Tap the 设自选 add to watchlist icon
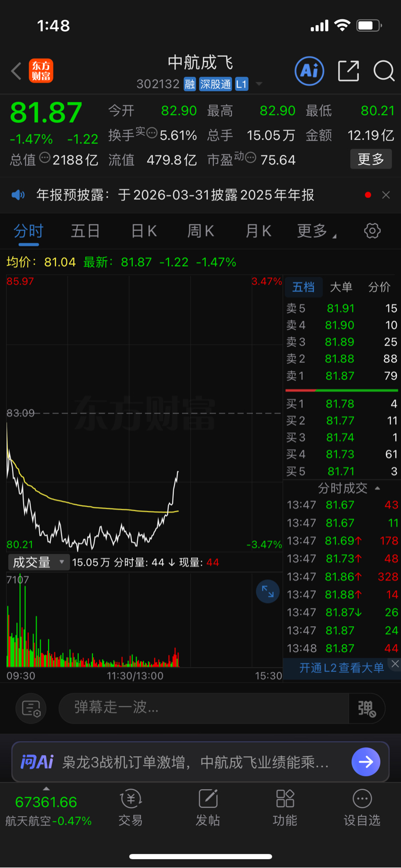Viewport: 401px width, 868px height. pos(362,808)
